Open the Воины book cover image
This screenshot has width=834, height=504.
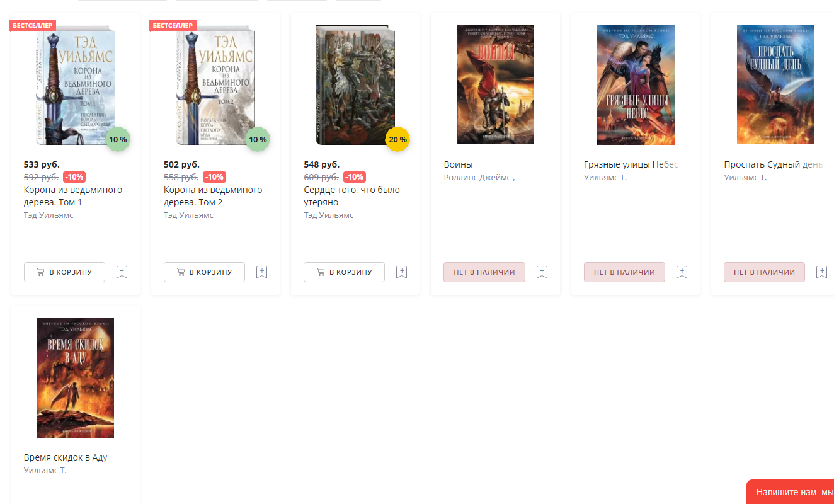[496, 85]
